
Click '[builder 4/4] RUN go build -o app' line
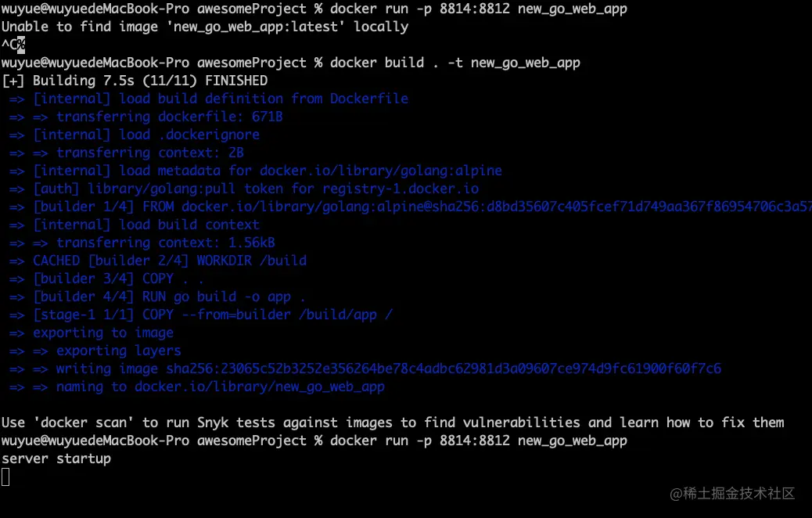168,297
